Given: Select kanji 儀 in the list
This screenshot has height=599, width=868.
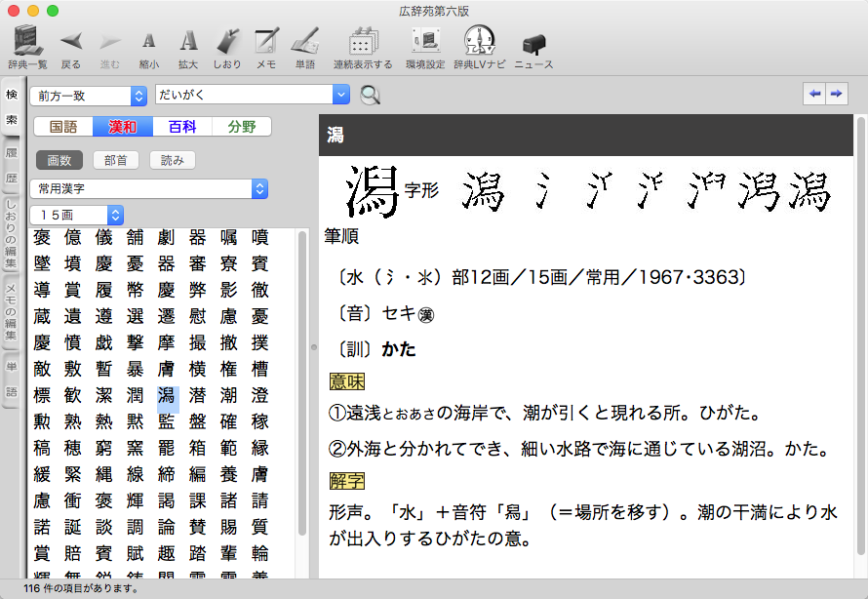Looking at the screenshot, I should point(104,237).
